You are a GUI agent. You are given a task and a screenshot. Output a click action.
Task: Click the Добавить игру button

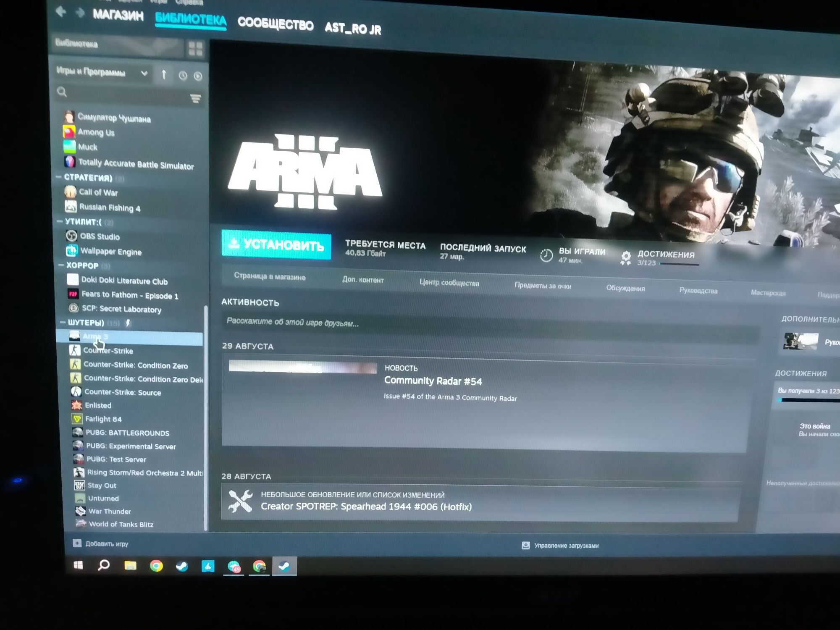pos(101,543)
